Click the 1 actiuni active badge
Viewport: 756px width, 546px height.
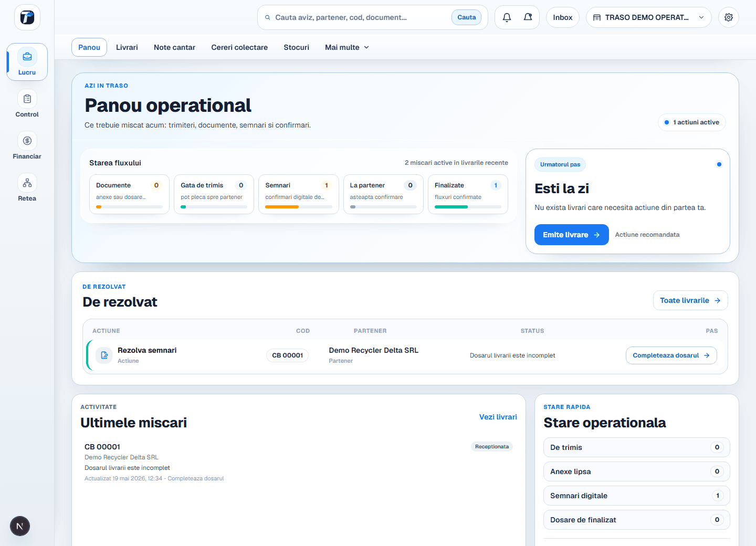point(692,122)
